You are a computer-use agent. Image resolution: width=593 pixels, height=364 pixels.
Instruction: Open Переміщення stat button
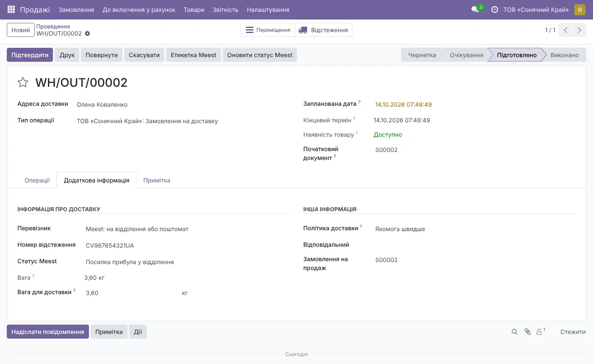pyautogui.click(x=268, y=30)
